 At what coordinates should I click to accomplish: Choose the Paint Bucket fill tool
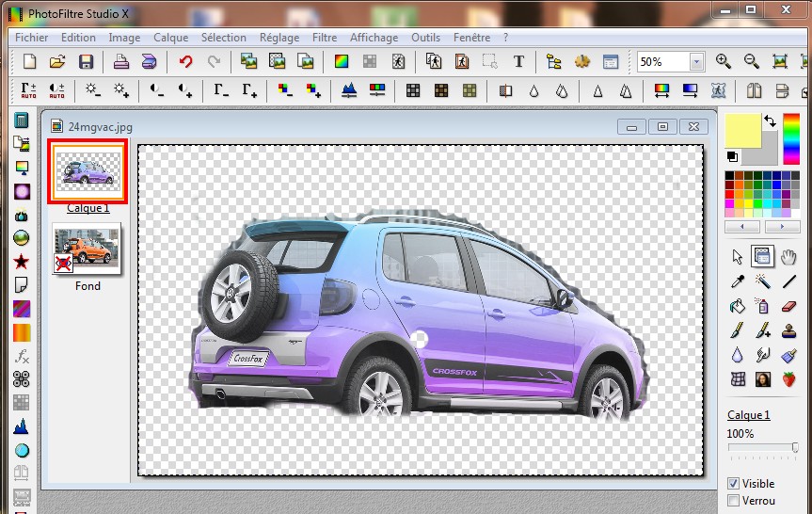(738, 306)
